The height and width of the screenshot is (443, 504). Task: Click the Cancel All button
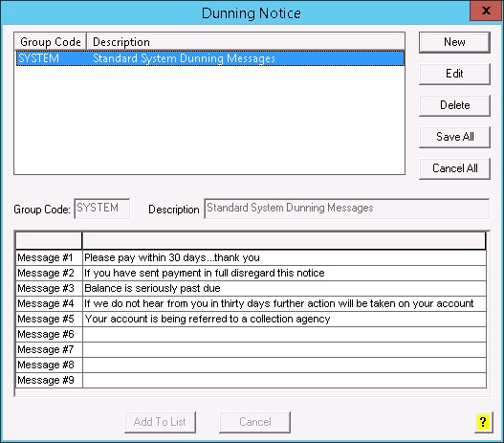(x=454, y=168)
